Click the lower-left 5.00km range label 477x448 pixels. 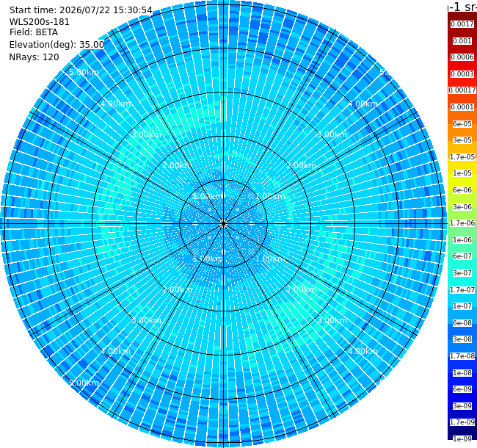(x=84, y=383)
